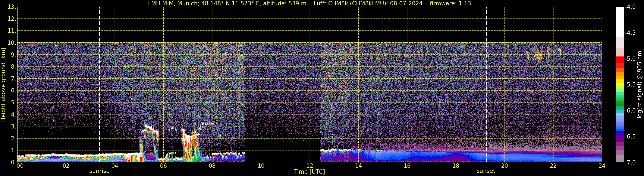
Task: Click the "0." tick at the height axis base
Action: (13, 162)
